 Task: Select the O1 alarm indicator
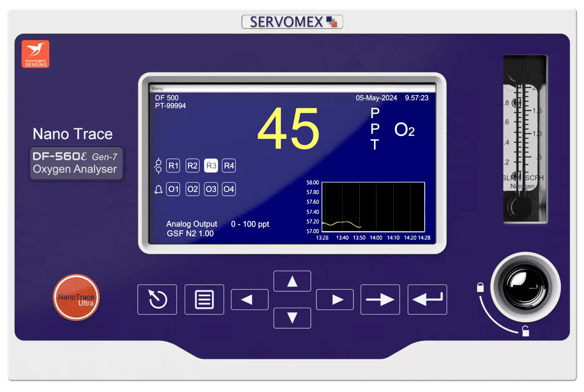click(x=173, y=189)
